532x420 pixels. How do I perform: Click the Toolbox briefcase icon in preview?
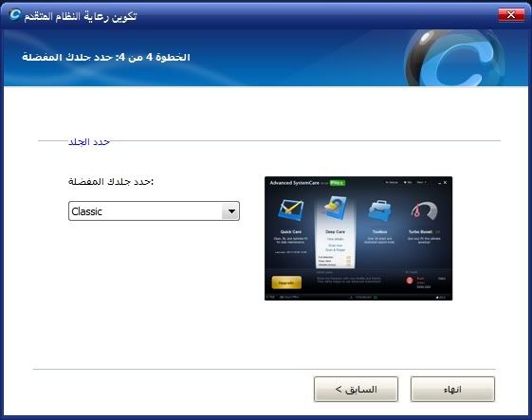tap(379, 211)
